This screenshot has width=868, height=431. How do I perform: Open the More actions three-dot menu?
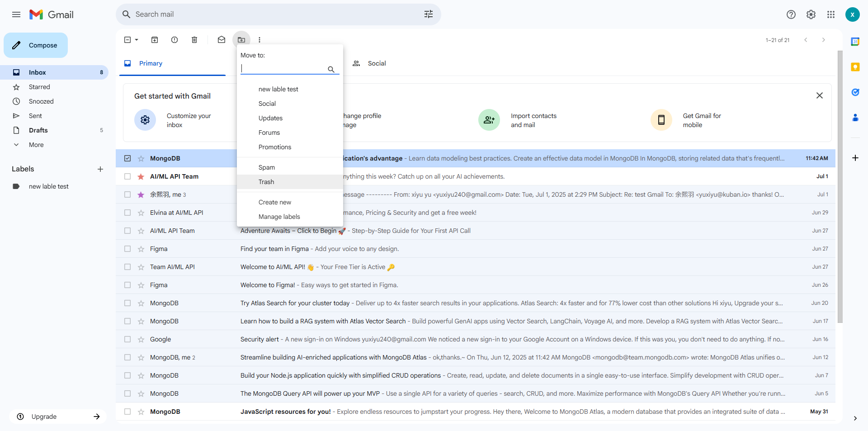pyautogui.click(x=259, y=40)
